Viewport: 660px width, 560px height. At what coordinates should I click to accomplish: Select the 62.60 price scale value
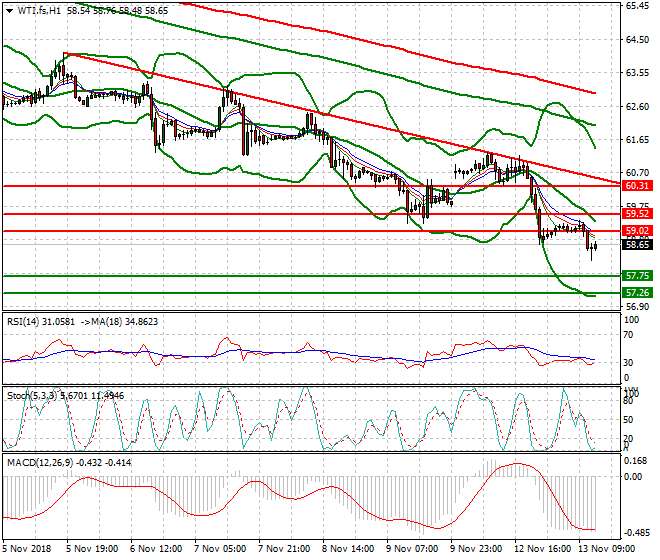[x=637, y=107]
